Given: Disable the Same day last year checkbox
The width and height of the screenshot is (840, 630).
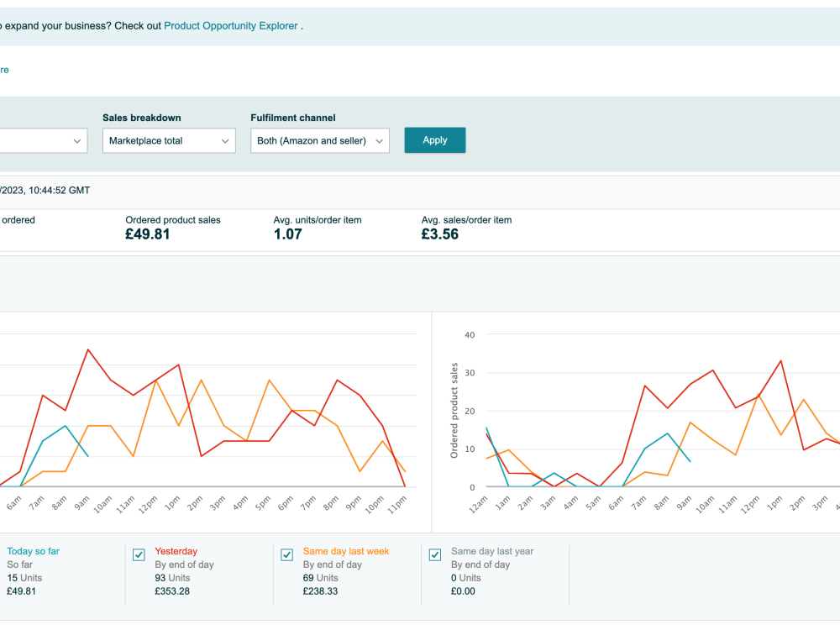Looking at the screenshot, I should (435, 554).
